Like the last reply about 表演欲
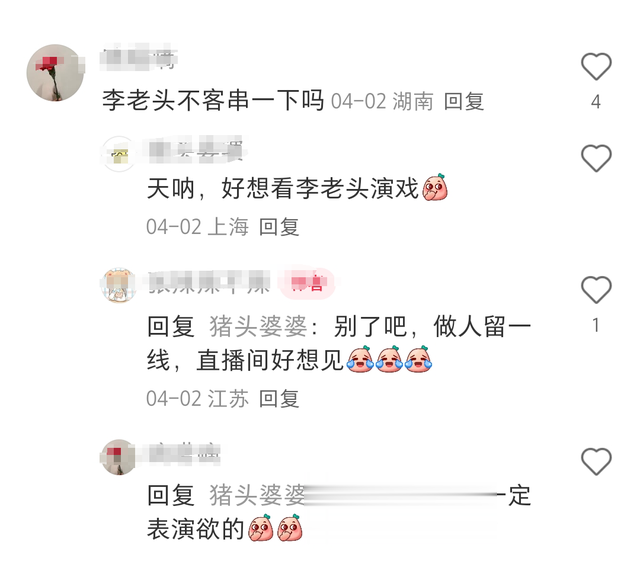This screenshot has height=561, width=640. tap(596, 461)
